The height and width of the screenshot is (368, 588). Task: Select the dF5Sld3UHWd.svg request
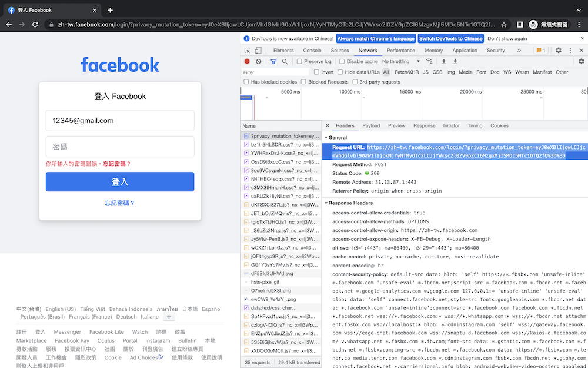point(281,274)
